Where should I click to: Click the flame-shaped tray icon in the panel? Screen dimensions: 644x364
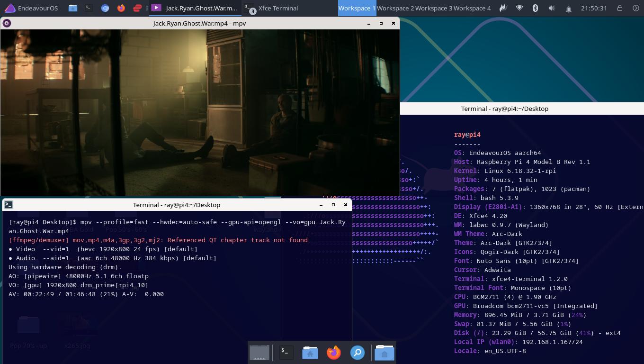503,8
